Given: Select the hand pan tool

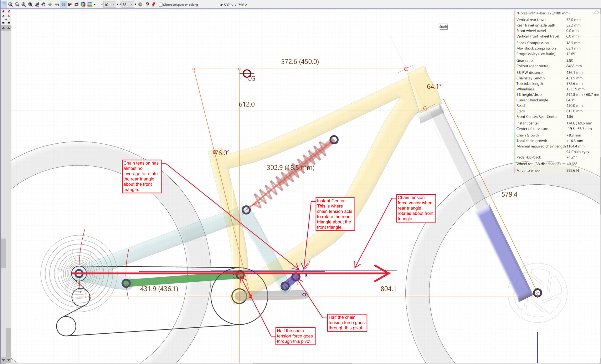Looking at the screenshot, I should (43, 4).
